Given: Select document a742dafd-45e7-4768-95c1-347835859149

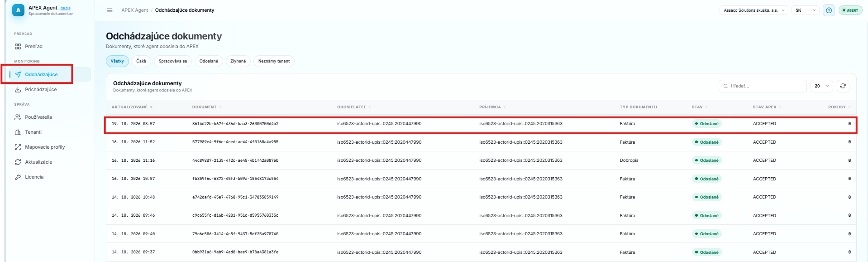Looking at the screenshot, I should [235, 197].
